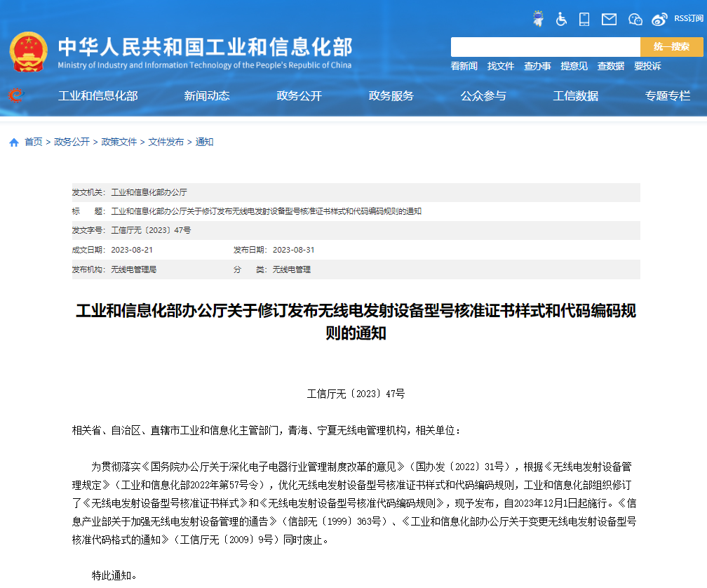Click inside the search input box
The image size is (707, 588).
[x=546, y=47]
